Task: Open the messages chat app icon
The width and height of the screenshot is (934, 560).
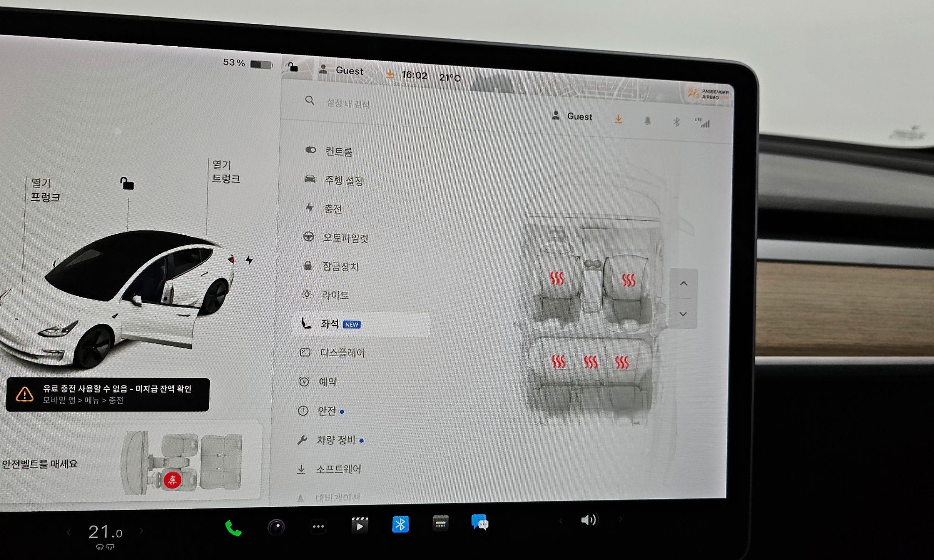Action: pos(480,522)
